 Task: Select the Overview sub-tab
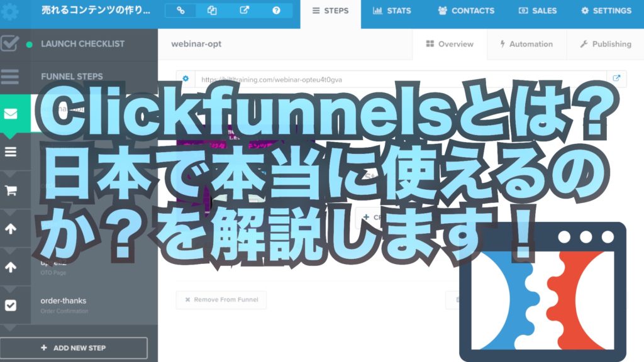pyautogui.click(x=450, y=44)
